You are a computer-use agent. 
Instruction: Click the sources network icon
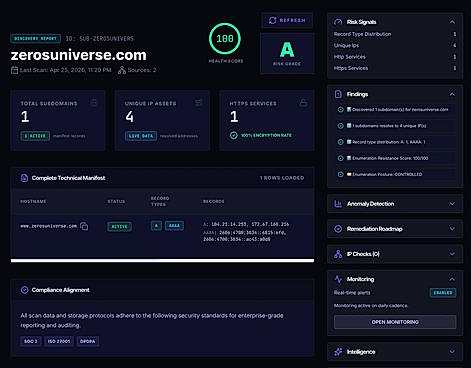[x=122, y=70]
